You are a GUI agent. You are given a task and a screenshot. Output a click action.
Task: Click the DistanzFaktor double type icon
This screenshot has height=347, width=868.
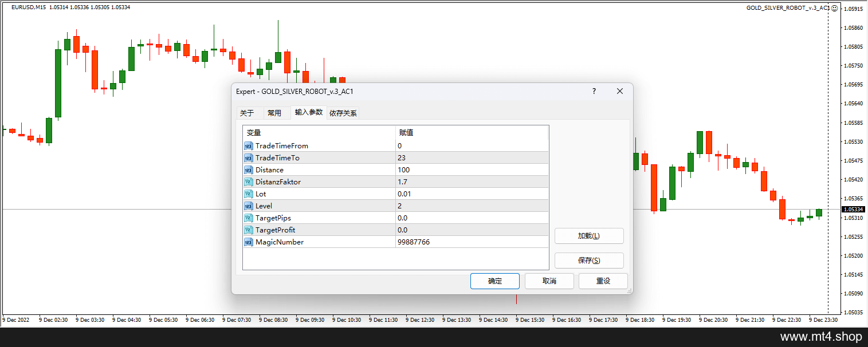[x=249, y=182]
